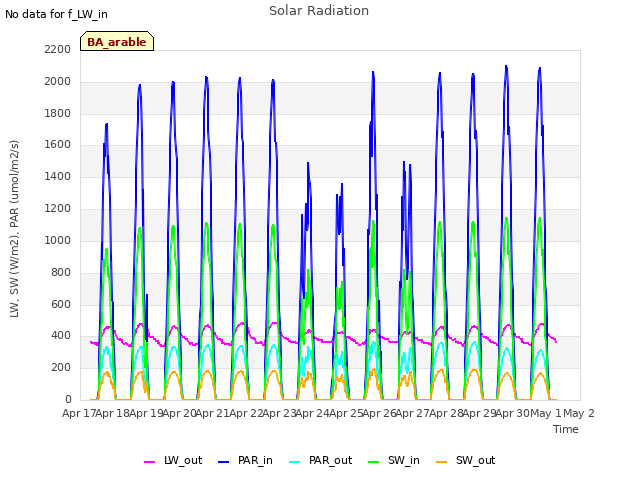Click the LW_out legend entry
This screenshot has width=640, height=480.
coord(173,461)
